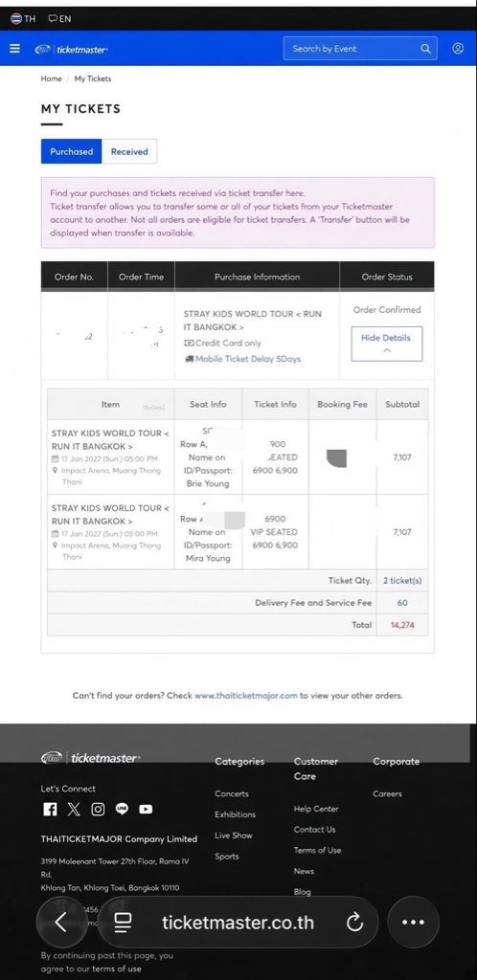Open the News footer link

tap(304, 871)
